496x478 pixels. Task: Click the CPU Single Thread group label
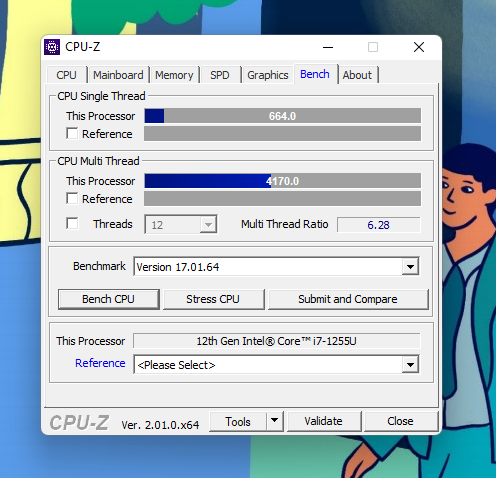(x=101, y=96)
